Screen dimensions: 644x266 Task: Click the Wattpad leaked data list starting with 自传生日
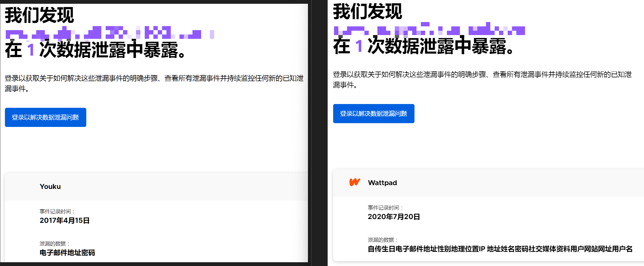500,249
